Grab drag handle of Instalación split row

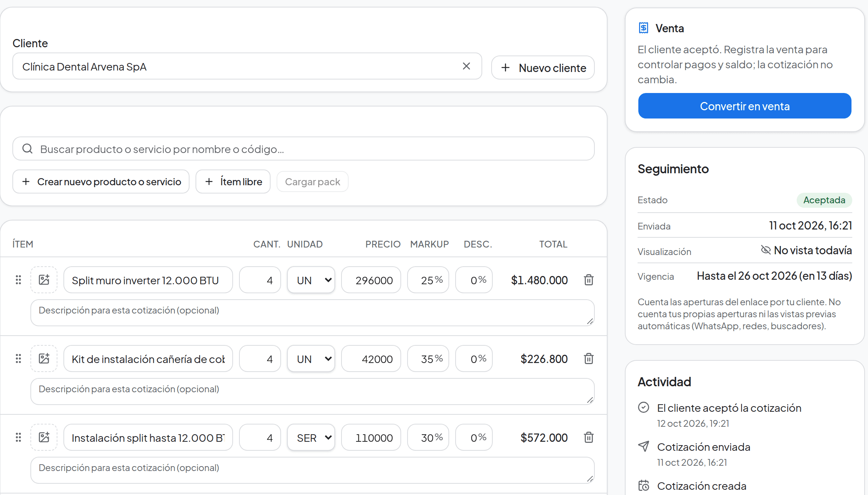point(18,437)
